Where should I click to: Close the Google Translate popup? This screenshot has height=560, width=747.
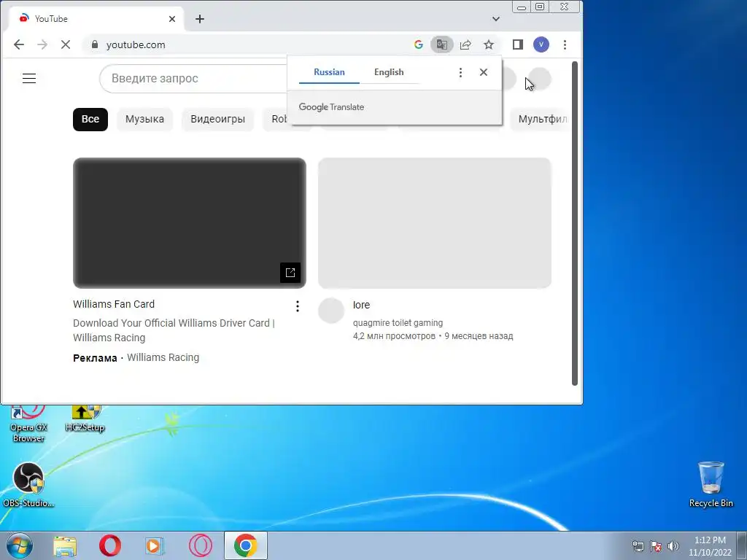point(484,72)
